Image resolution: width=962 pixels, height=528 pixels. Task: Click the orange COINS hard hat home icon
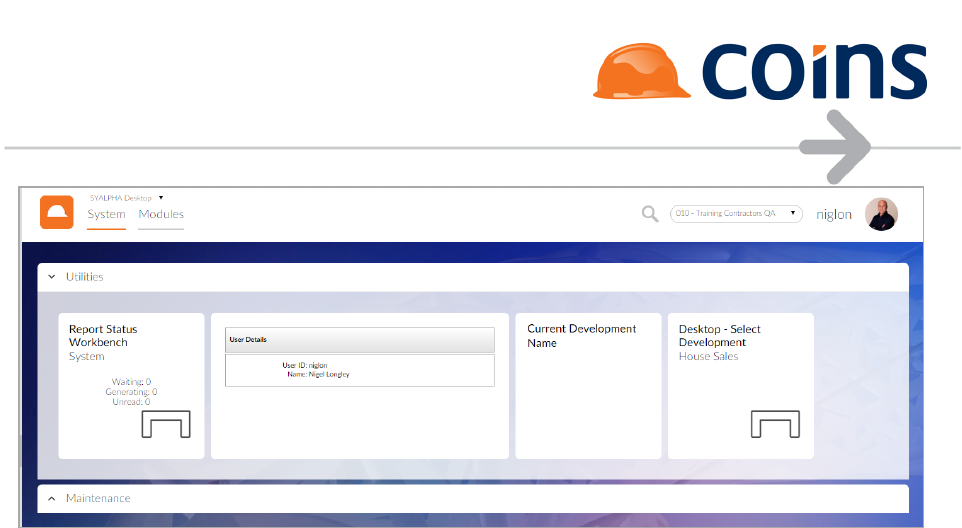point(56,212)
